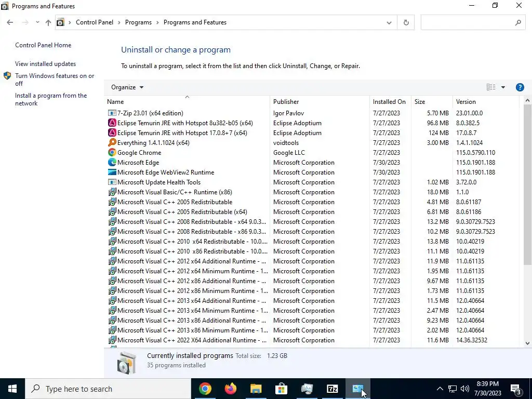This screenshot has width=532, height=399.
Task: Open the Windows Start menu
Action: [12, 389]
